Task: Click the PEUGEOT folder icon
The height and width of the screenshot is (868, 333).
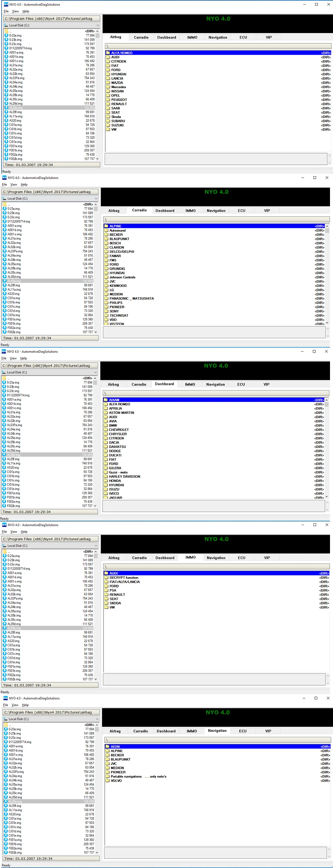Action: pos(108,100)
